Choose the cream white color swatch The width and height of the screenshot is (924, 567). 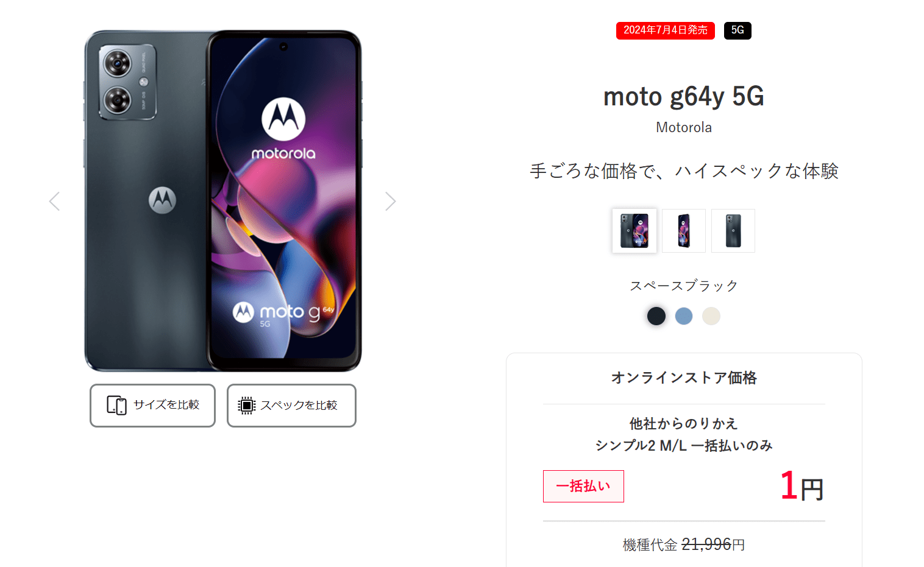[x=711, y=316]
